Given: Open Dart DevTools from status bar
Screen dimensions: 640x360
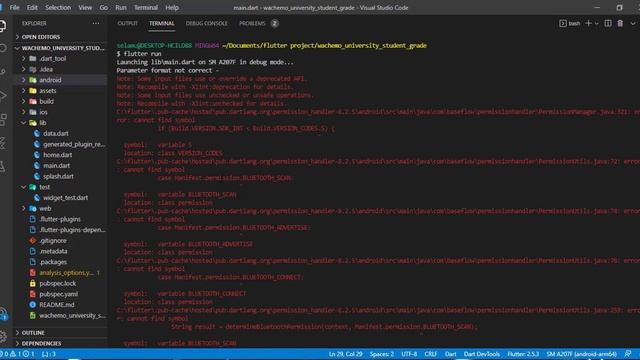Looking at the screenshot, I should 482,354.
